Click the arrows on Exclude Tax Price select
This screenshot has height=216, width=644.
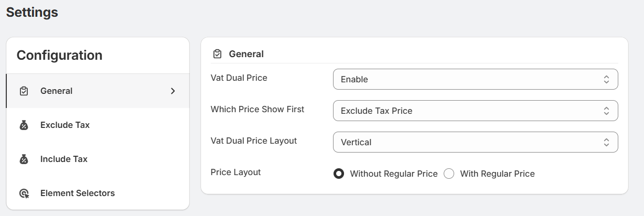point(606,111)
